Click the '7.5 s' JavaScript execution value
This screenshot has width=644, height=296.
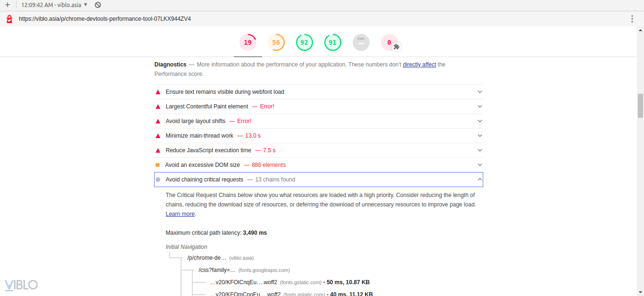point(269,150)
